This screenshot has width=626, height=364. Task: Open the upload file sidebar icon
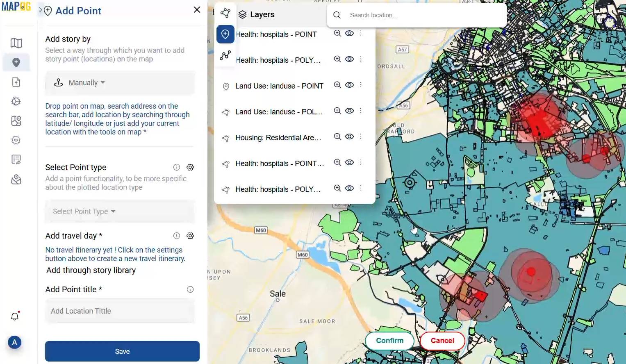16,82
